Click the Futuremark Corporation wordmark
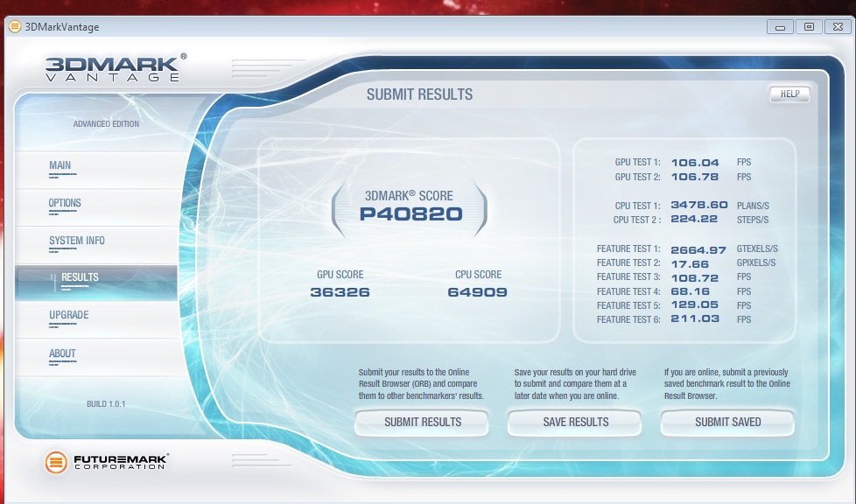Screen dimensions: 856x504 (x=121, y=461)
